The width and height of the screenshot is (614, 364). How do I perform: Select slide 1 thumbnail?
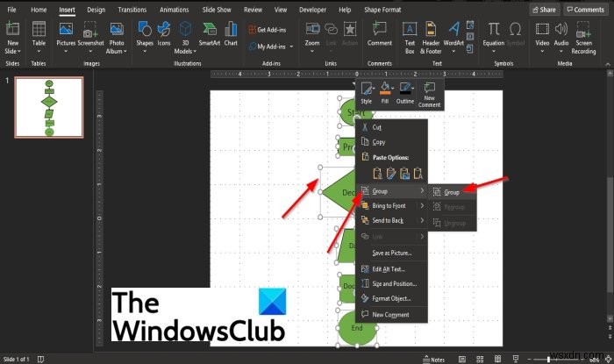pos(49,107)
